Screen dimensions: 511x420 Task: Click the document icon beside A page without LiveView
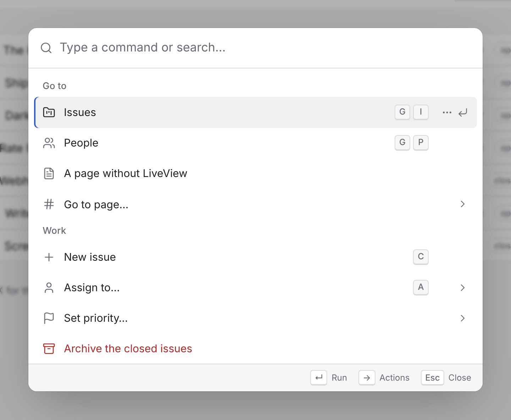coord(49,173)
